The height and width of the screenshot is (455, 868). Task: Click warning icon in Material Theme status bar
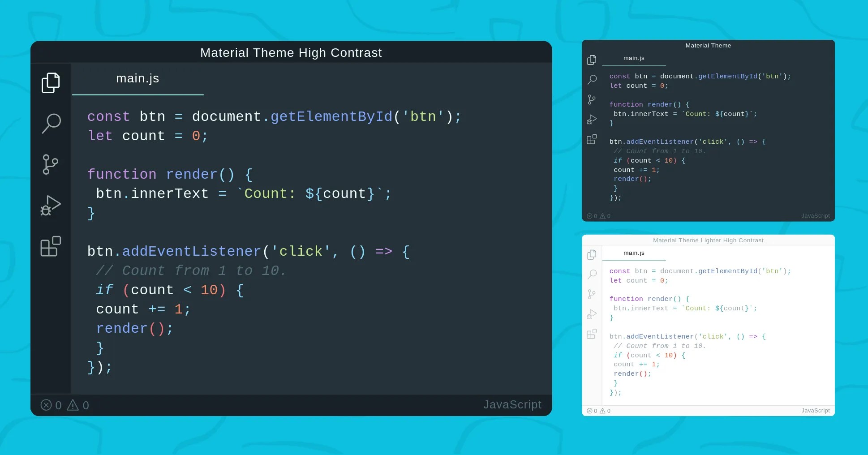tap(602, 216)
